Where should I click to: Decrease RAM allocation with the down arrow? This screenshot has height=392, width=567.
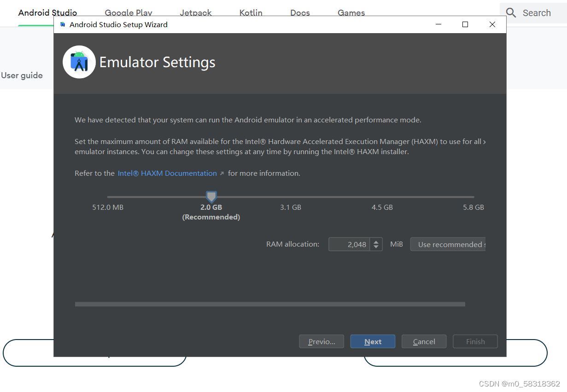point(376,248)
